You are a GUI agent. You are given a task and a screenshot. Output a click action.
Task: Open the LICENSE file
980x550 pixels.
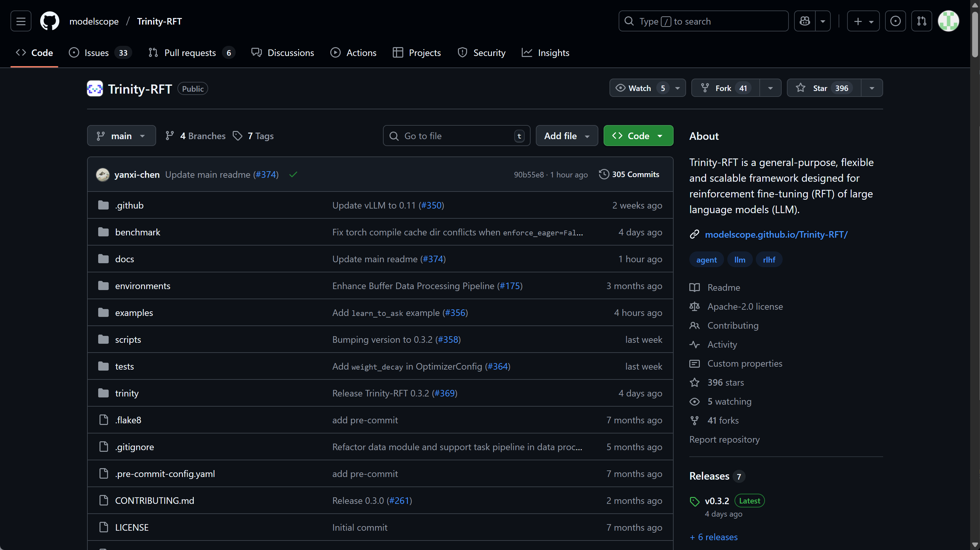(132, 527)
